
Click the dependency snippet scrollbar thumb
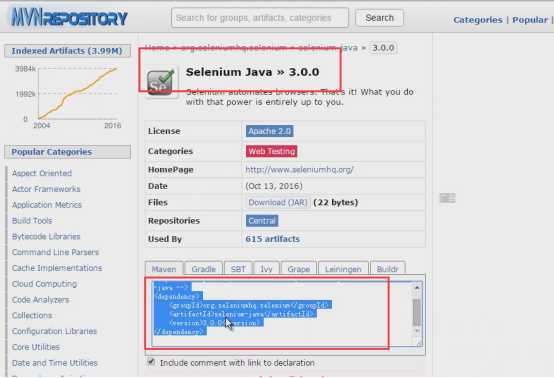[417, 312]
